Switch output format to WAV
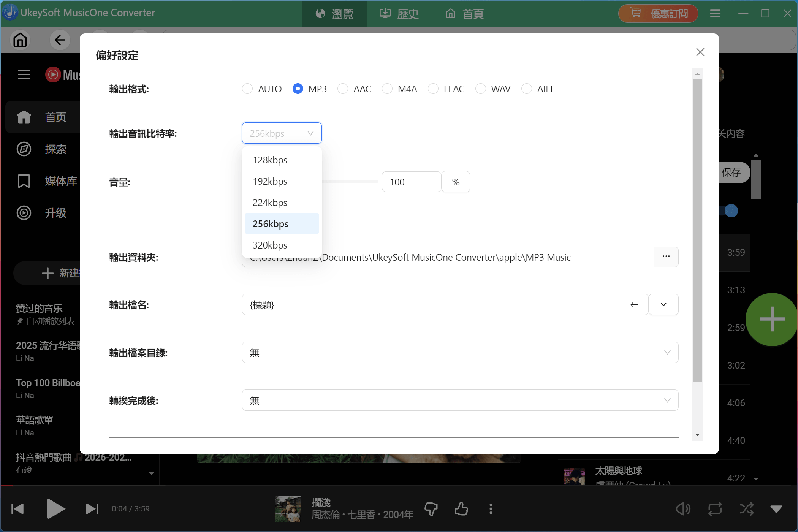The width and height of the screenshot is (798, 532). point(481,89)
